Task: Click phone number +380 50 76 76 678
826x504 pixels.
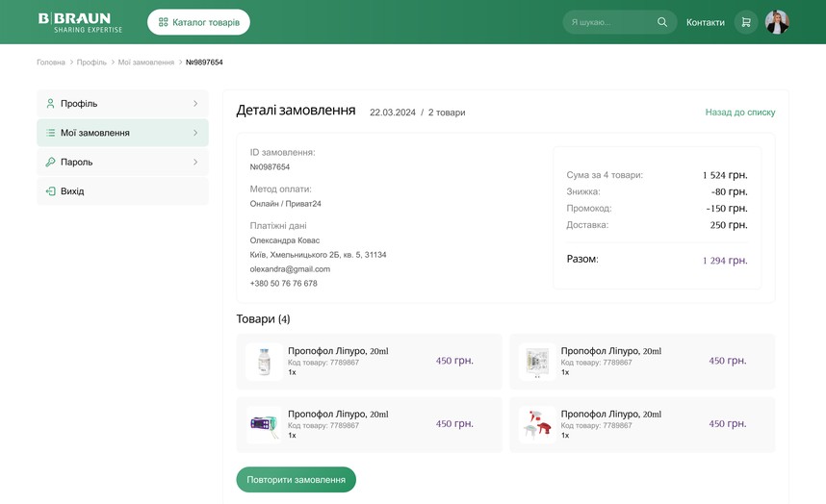Action: pos(283,283)
